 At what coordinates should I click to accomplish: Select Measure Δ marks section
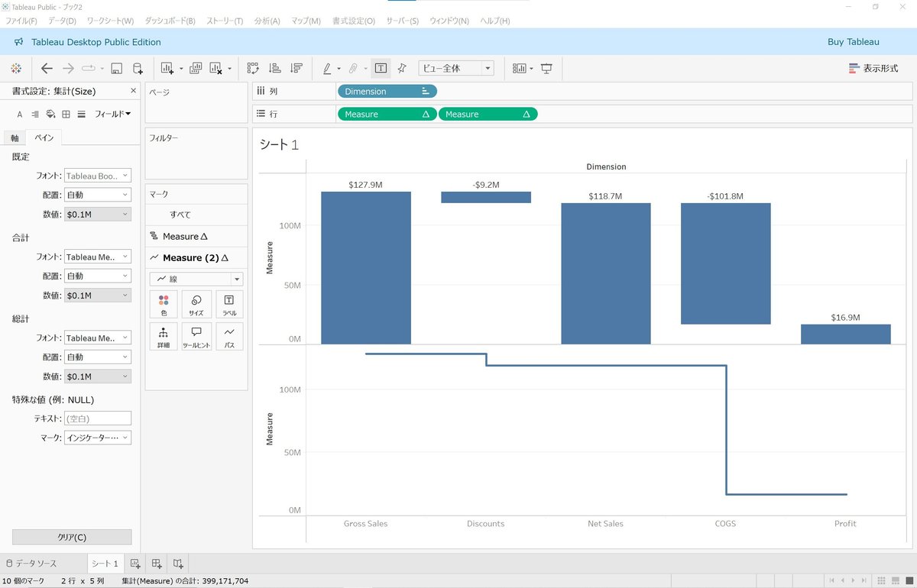coord(196,236)
